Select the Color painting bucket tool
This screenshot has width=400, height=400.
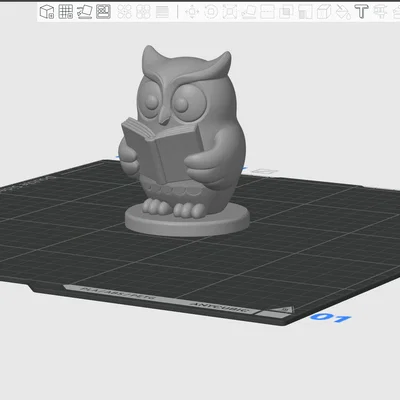coord(343,12)
